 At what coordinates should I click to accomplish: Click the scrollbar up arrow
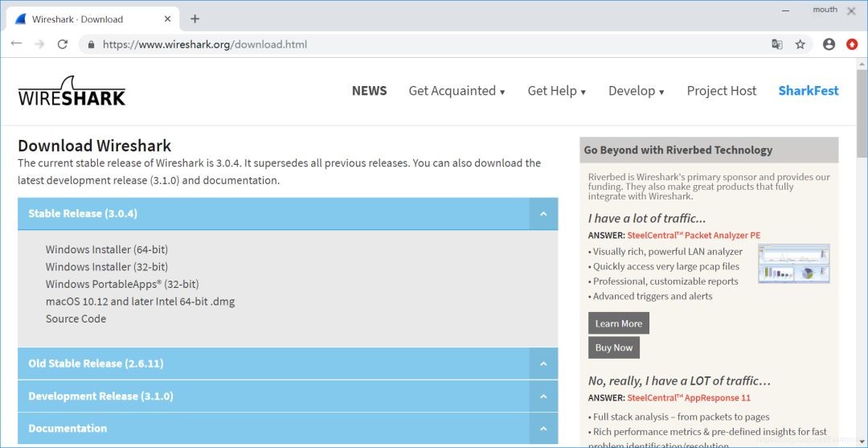coord(862,63)
